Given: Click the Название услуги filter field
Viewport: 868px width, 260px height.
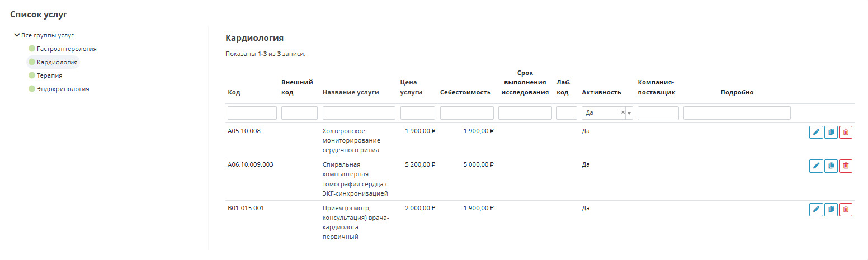Looking at the screenshot, I should point(358,113).
